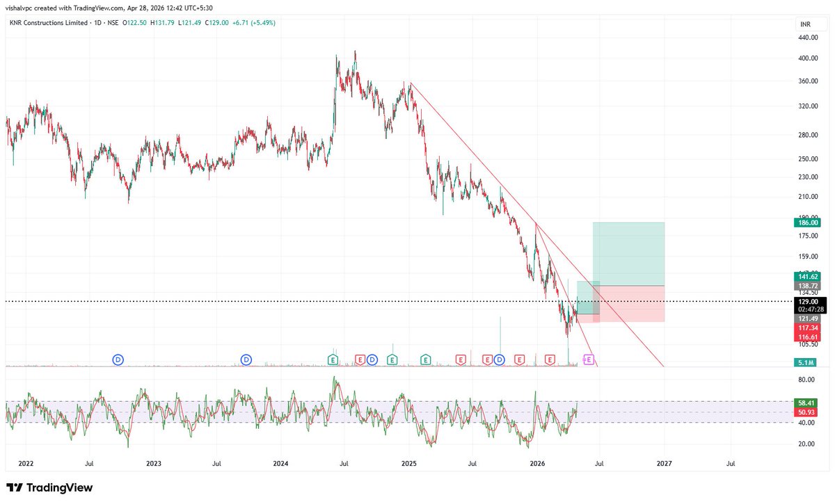Select the large green profit target box
Image resolution: width=835 pixels, height=504 pixels.
(x=628, y=254)
